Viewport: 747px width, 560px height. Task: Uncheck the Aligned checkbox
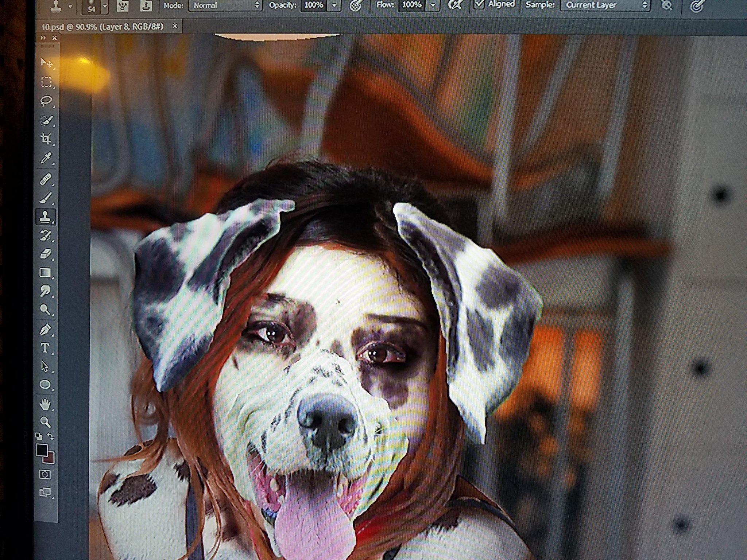(479, 4)
